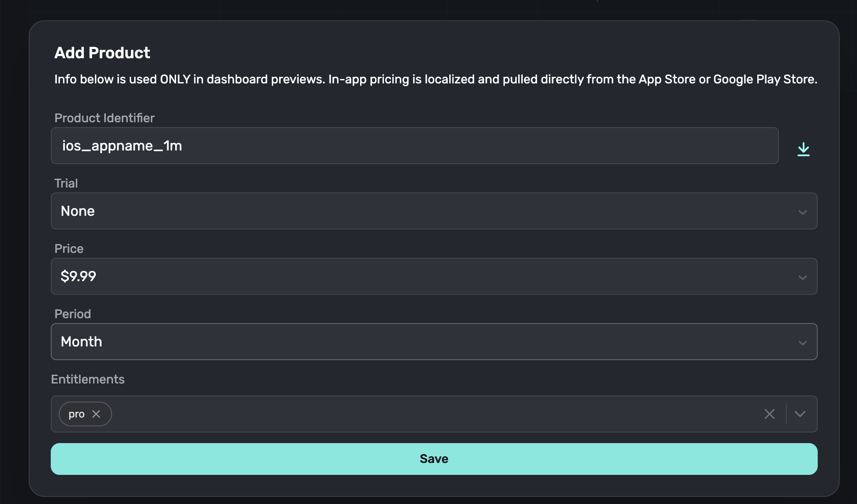Click the empty entitlements field area
The width and height of the screenshot is (857, 504).
tap(397, 414)
